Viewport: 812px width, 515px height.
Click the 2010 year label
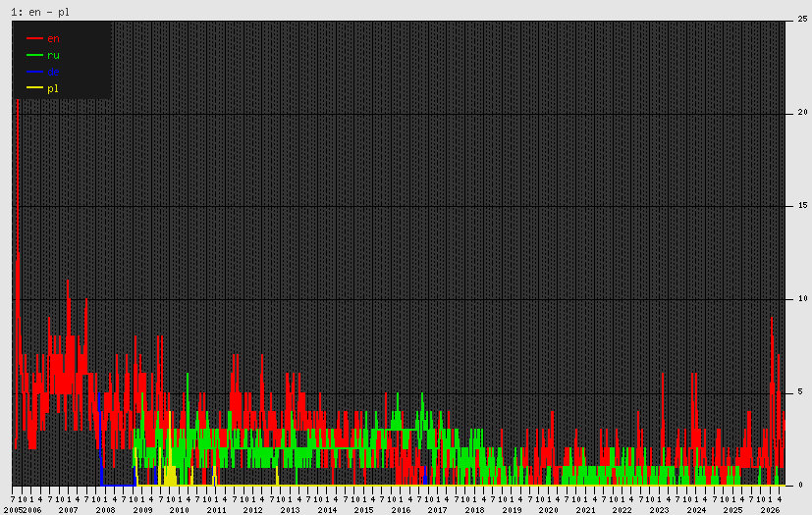pos(179,510)
